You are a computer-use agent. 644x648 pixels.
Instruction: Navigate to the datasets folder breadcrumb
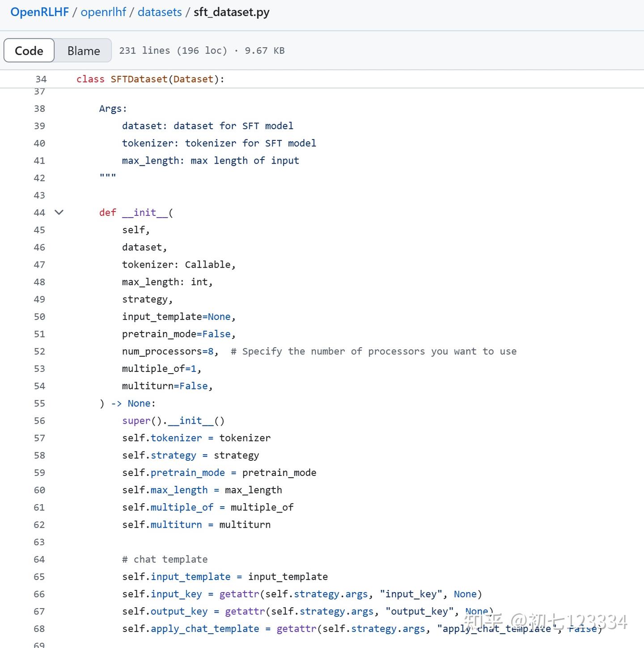coord(160,12)
